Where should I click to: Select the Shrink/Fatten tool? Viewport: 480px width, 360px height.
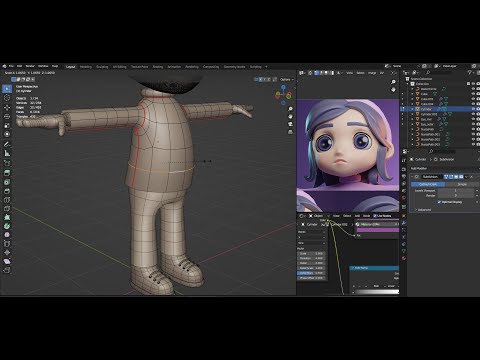7,252
